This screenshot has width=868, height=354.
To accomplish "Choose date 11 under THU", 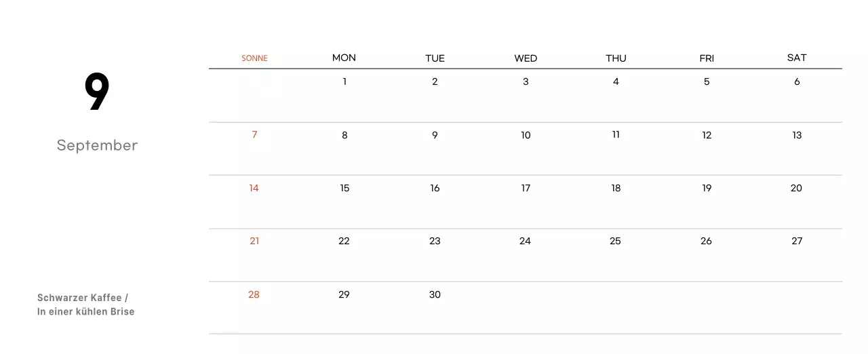I will pyautogui.click(x=616, y=135).
